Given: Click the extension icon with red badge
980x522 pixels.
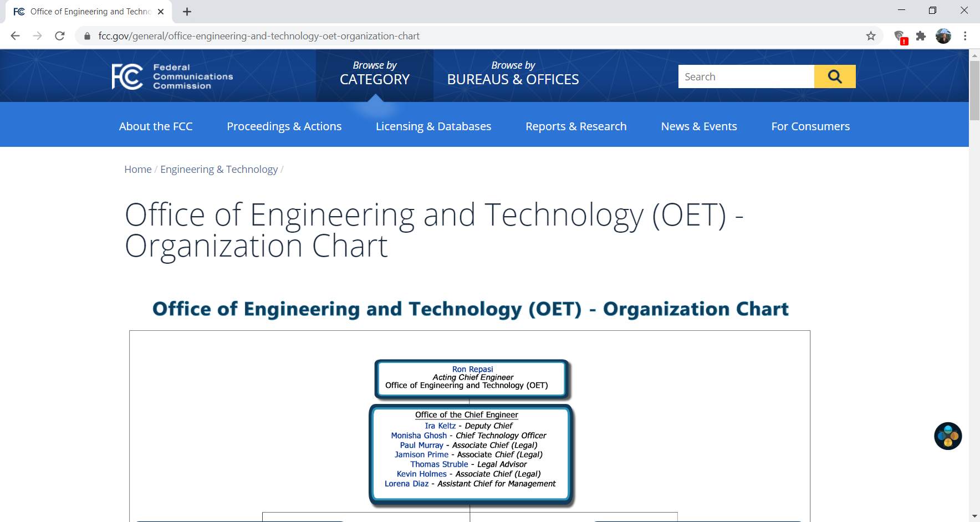Looking at the screenshot, I should (x=900, y=37).
